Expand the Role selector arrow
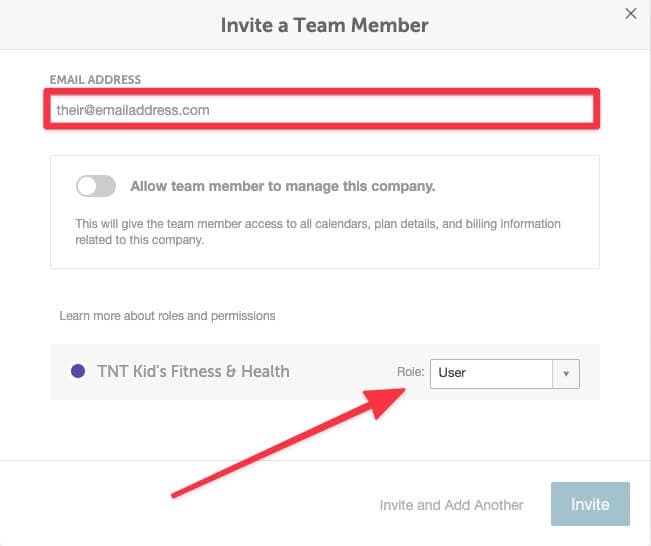651x546 pixels. coord(566,374)
